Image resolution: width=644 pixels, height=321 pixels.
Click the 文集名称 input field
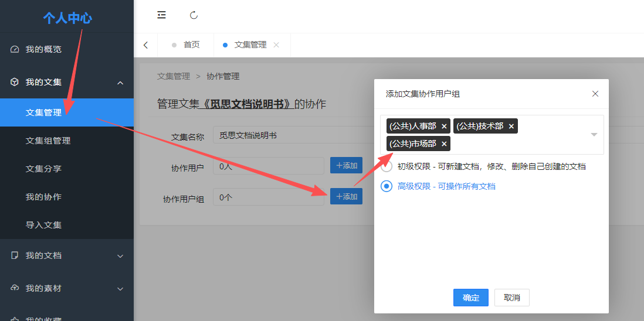tap(293, 135)
